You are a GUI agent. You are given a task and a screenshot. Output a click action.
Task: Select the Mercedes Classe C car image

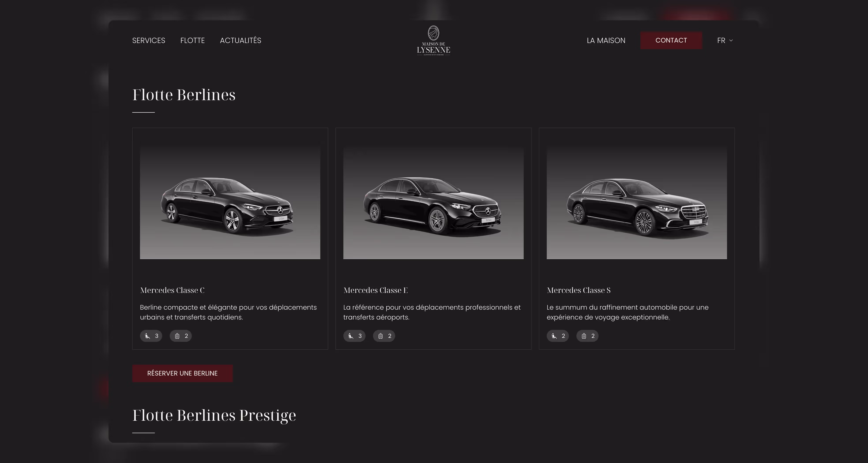pyautogui.click(x=230, y=203)
